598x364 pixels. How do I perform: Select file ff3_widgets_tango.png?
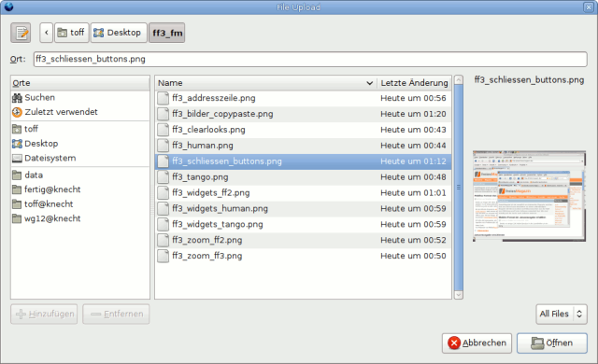(303, 225)
